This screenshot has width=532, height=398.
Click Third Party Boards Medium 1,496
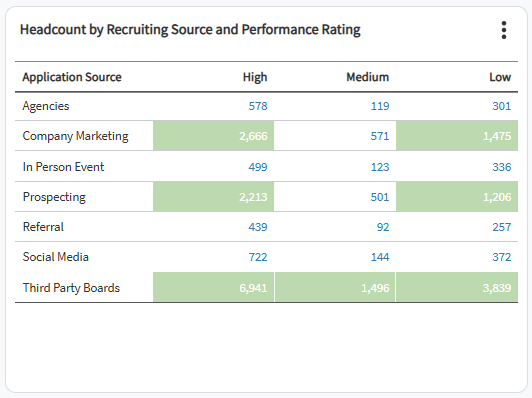pos(335,287)
